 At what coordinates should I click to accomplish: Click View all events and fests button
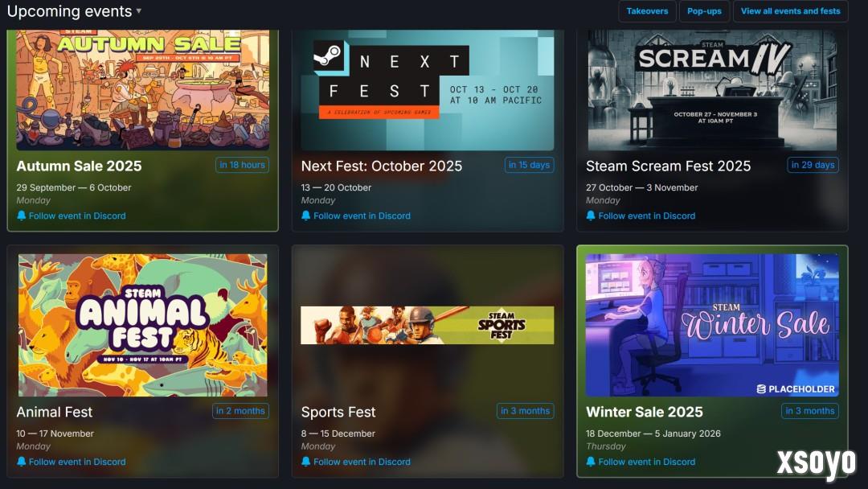point(791,11)
